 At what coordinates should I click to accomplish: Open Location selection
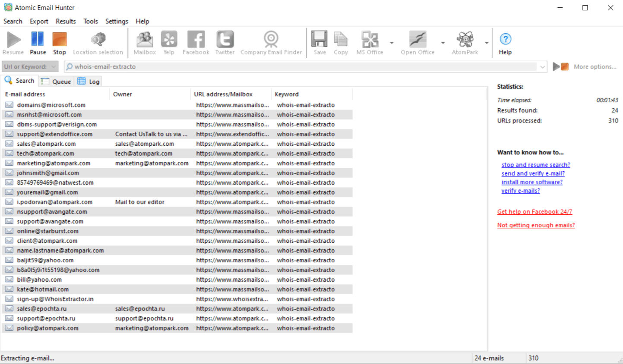coord(98,42)
